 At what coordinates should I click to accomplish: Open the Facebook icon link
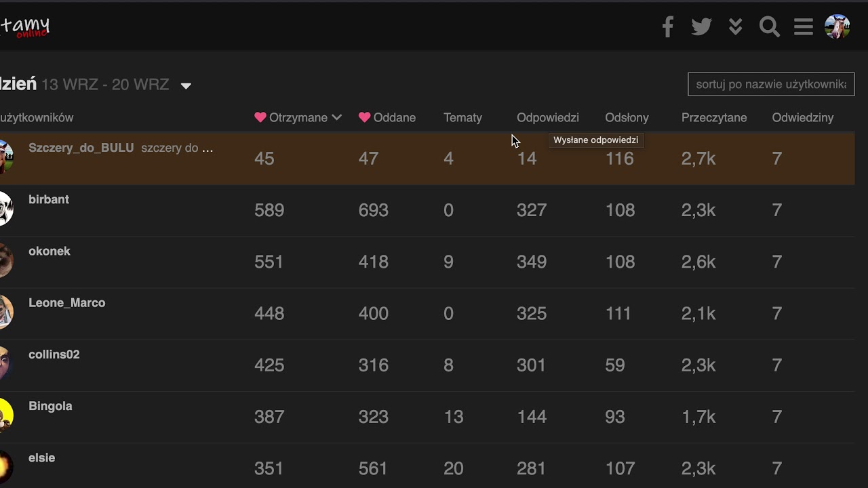point(668,27)
